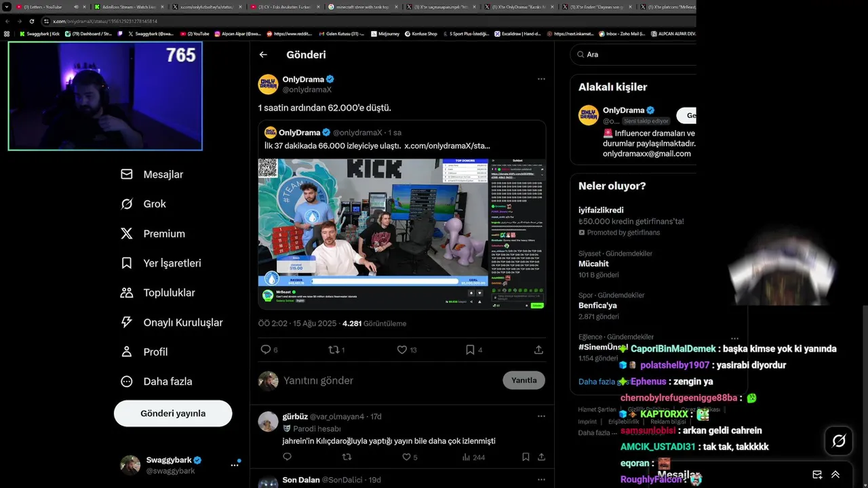Click gürbüz display name on comment
Image resolution: width=868 pixels, height=488 pixels.
pos(295,416)
